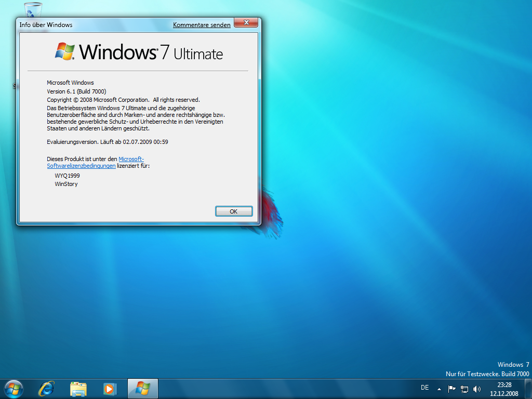Click the Windows 7 Ultimate logo banner
532x399 pixels.
click(138, 52)
